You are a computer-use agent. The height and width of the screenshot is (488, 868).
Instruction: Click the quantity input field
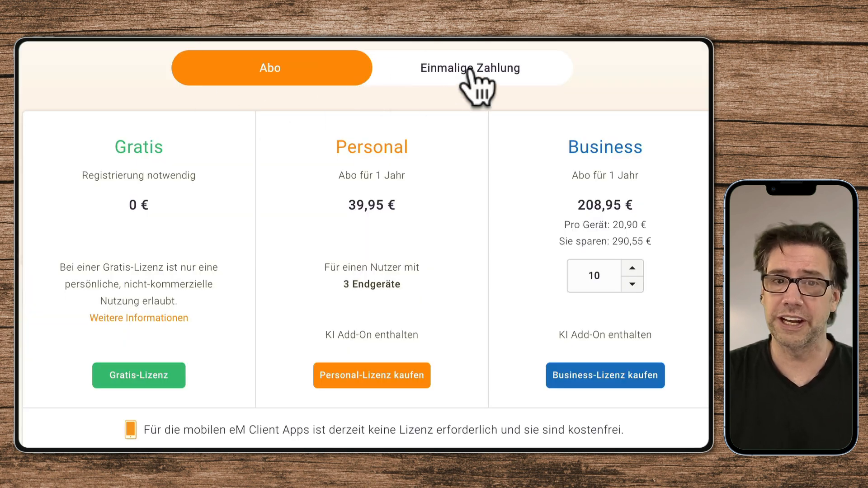click(x=594, y=275)
